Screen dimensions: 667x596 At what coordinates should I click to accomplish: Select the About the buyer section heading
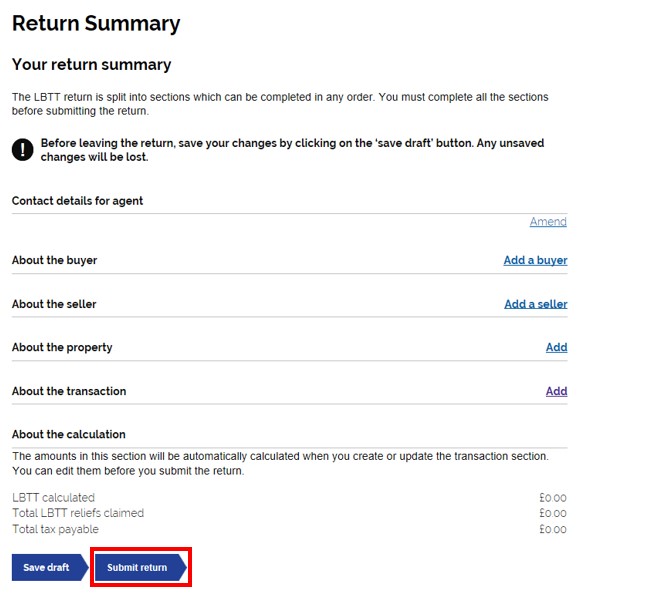[54, 260]
